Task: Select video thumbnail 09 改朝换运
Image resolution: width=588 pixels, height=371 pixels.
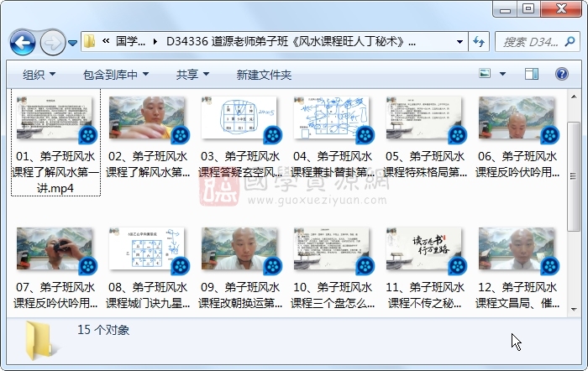Action: (x=239, y=250)
